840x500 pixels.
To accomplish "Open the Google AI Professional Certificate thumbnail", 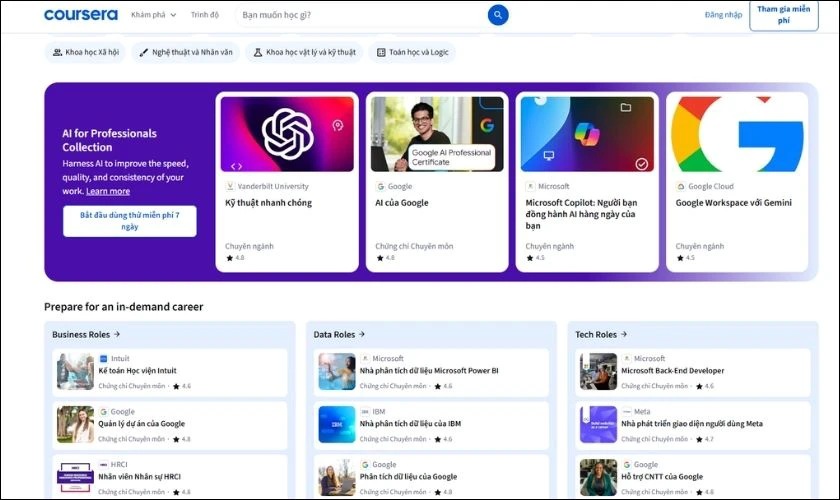I will click(437, 134).
